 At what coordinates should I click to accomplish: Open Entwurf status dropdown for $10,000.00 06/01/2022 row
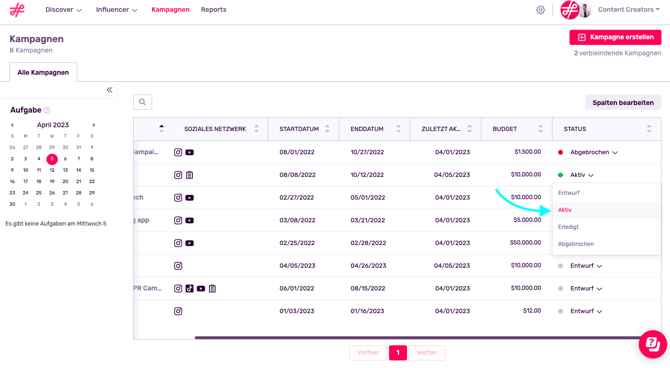click(586, 289)
